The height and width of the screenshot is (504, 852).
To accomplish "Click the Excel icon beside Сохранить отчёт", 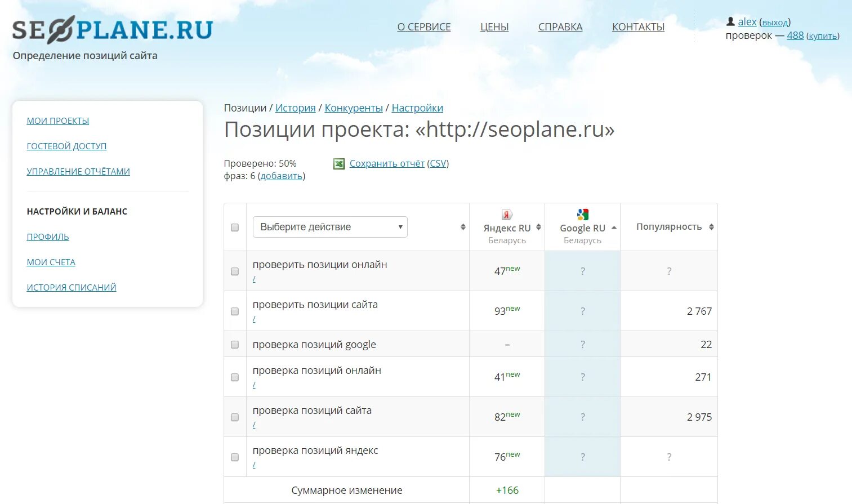I will click(x=339, y=164).
